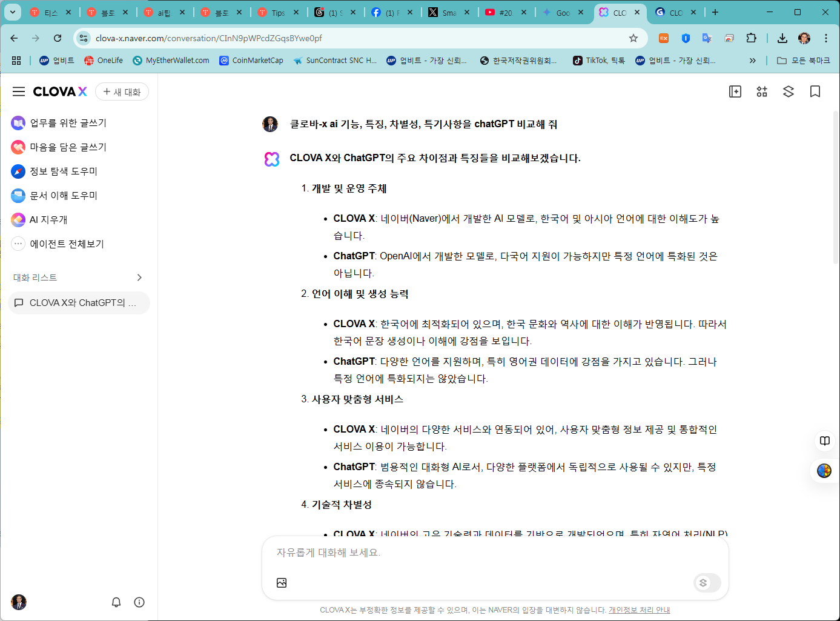The height and width of the screenshot is (621, 840).
Task: Open a new browser tab
Action: (715, 12)
